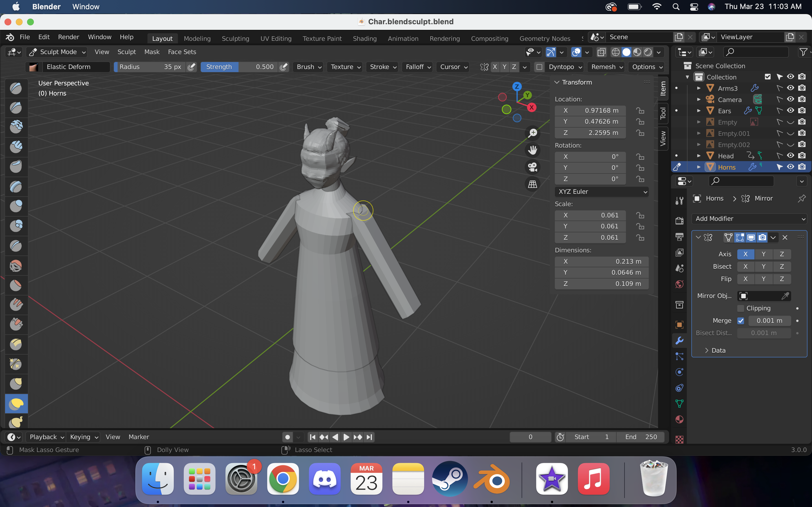Enable the Clipping checkbox in Mirror modifier
The width and height of the screenshot is (812, 507).
point(741,308)
